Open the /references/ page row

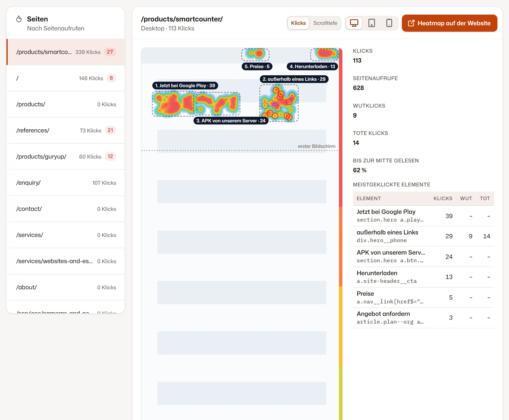coord(66,130)
